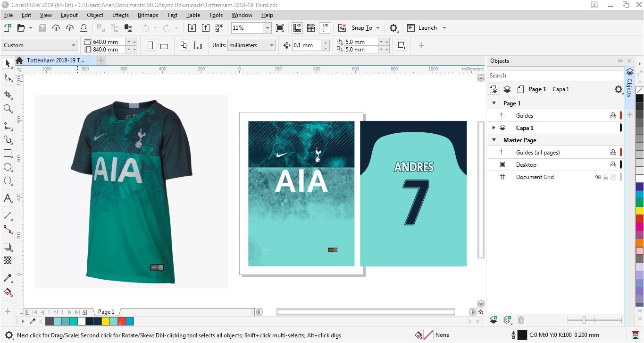Image resolution: width=644 pixels, height=343 pixels.
Task: Click the Full-screen preview icon
Action: (x=280, y=28)
